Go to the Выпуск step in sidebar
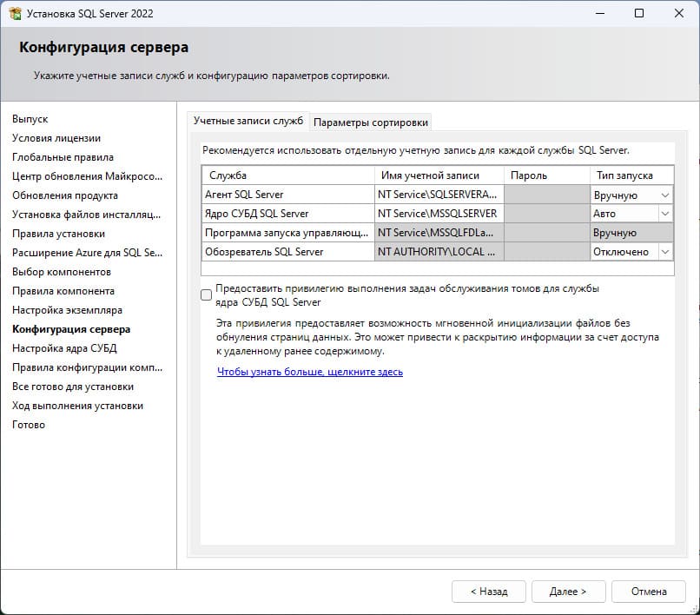This screenshot has width=700, height=615. click(x=30, y=119)
